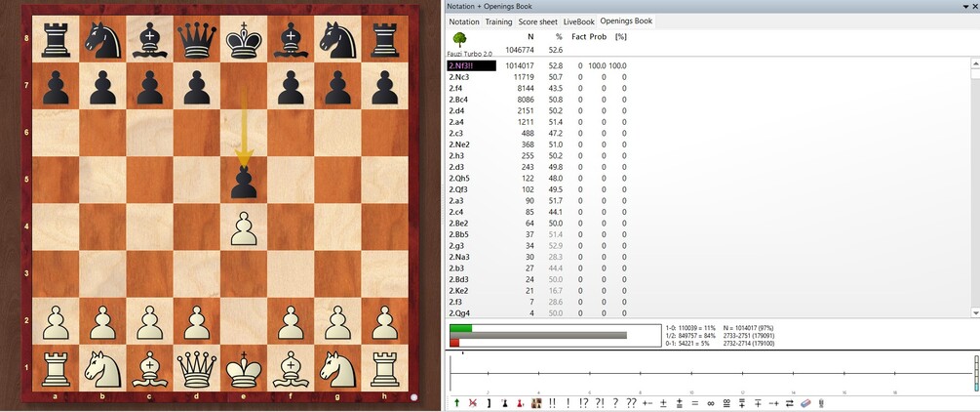The width and height of the screenshot is (980, 412).
Task: Click the move list scrollbar down arrow
Action: tap(974, 311)
